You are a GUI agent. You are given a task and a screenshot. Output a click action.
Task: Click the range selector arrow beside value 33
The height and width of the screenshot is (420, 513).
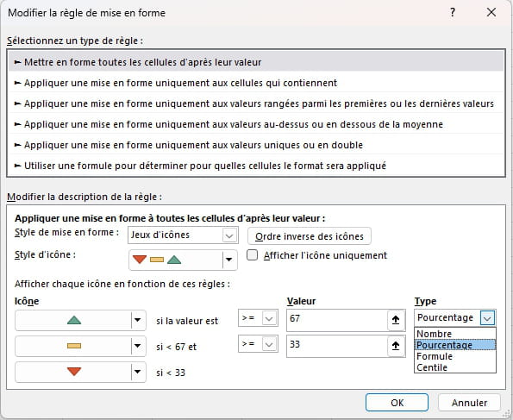tap(396, 346)
